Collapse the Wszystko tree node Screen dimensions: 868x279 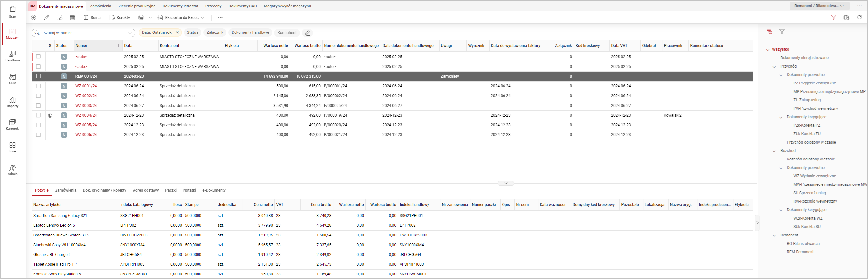768,50
